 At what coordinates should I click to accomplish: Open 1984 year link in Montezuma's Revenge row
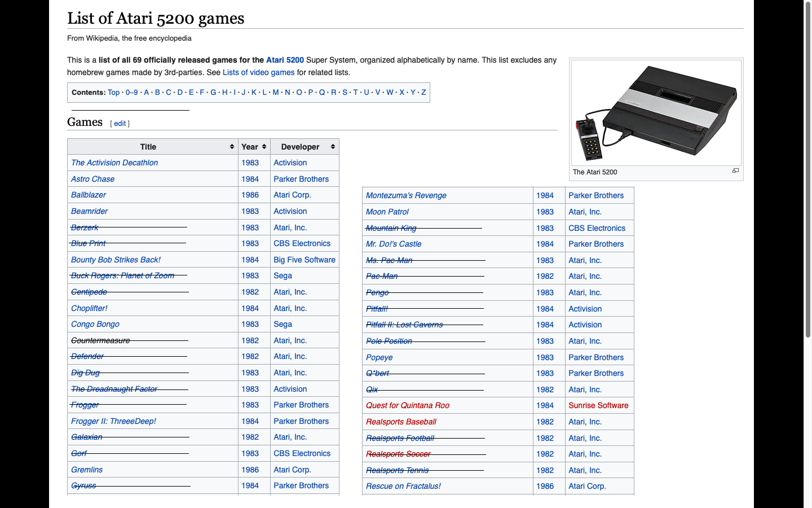[545, 195]
